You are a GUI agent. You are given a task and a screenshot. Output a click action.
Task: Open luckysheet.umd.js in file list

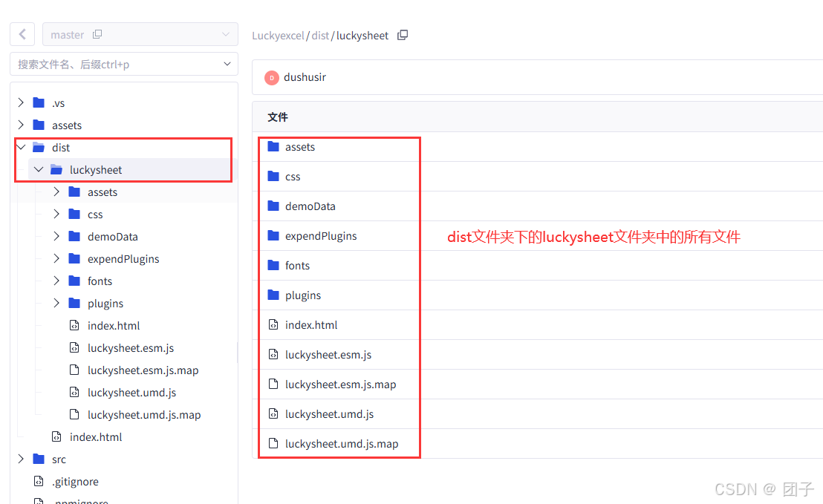329,413
